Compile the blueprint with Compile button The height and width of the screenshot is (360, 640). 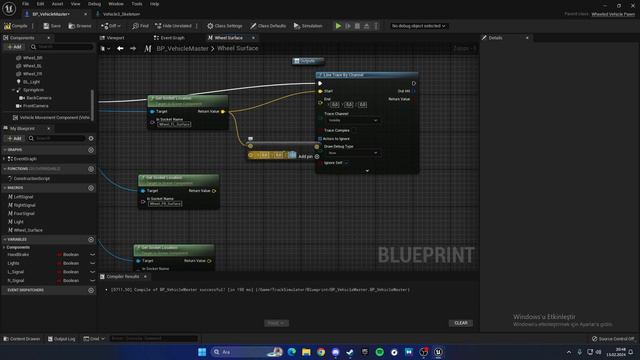pos(16,26)
